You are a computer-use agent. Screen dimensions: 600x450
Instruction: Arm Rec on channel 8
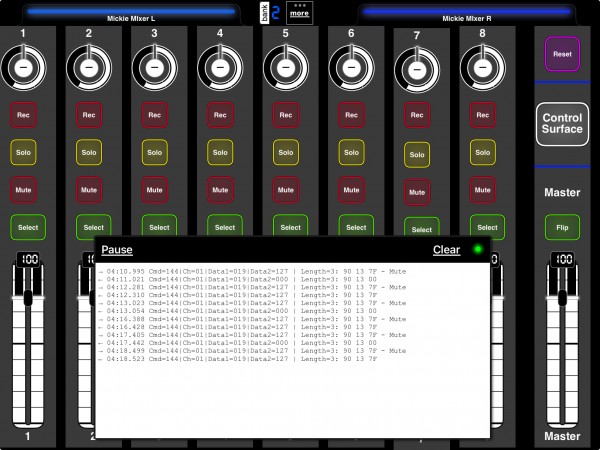483,115
